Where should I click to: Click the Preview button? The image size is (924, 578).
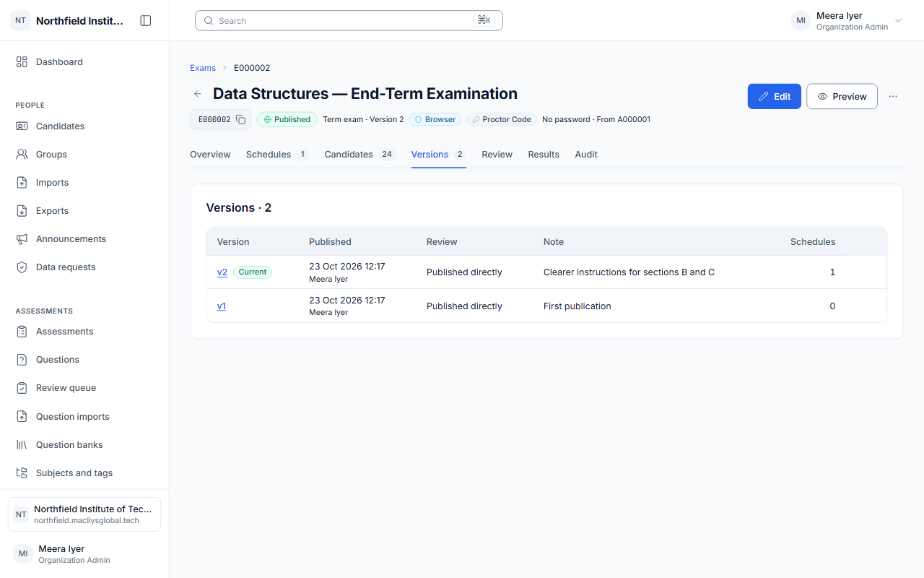[x=842, y=96]
